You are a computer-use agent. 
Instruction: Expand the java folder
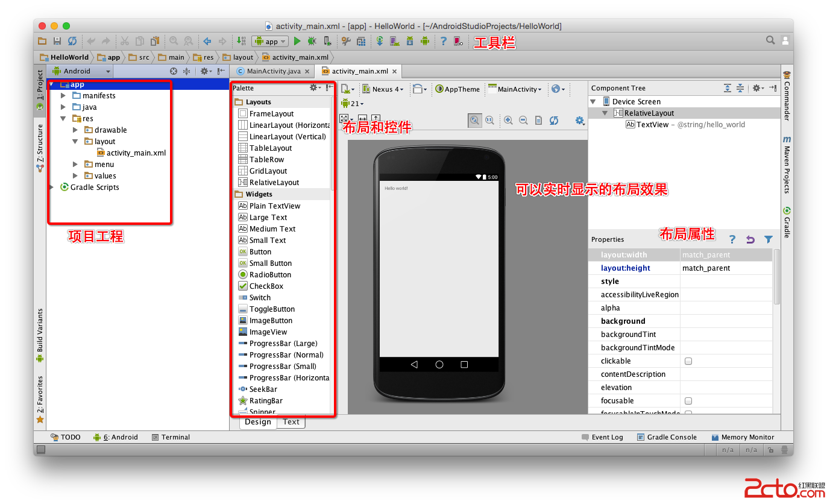63,107
